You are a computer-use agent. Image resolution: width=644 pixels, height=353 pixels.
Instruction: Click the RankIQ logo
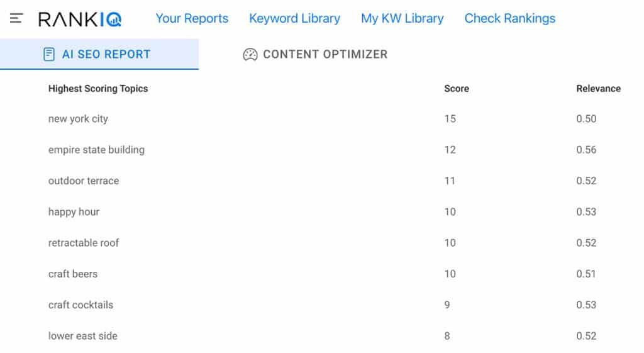click(80, 20)
